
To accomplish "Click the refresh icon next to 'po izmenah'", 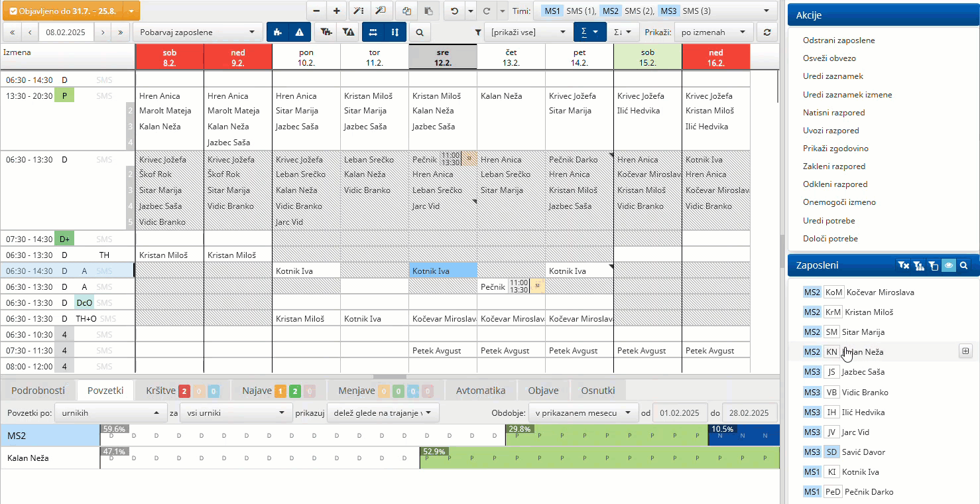I will coord(767,32).
